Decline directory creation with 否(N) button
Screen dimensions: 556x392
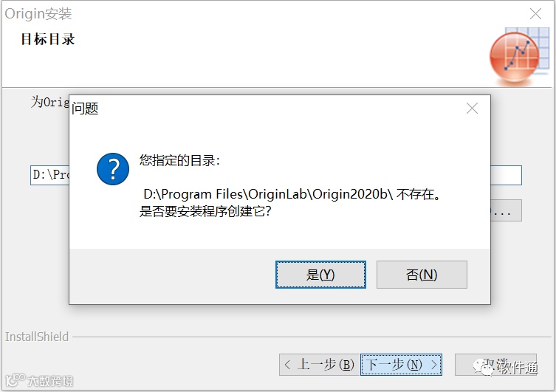click(x=422, y=275)
